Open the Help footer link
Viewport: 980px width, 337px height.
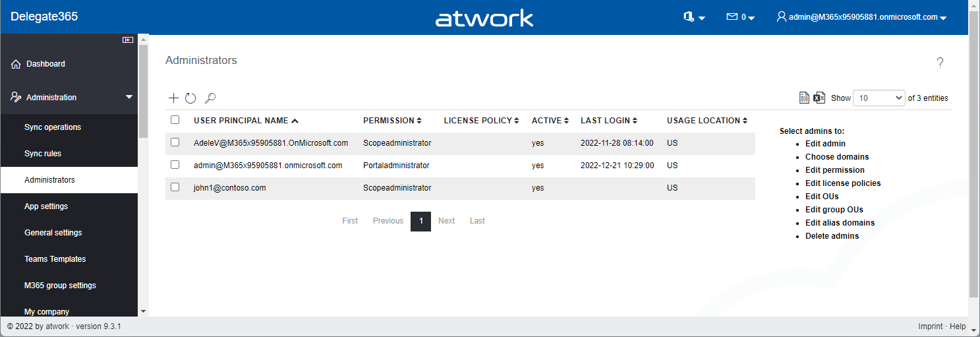pyautogui.click(x=958, y=326)
